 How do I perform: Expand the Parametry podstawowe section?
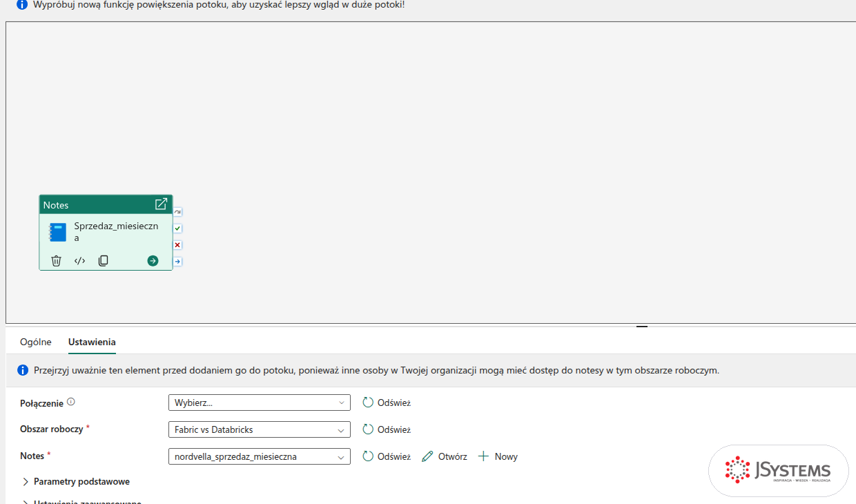pos(76,482)
